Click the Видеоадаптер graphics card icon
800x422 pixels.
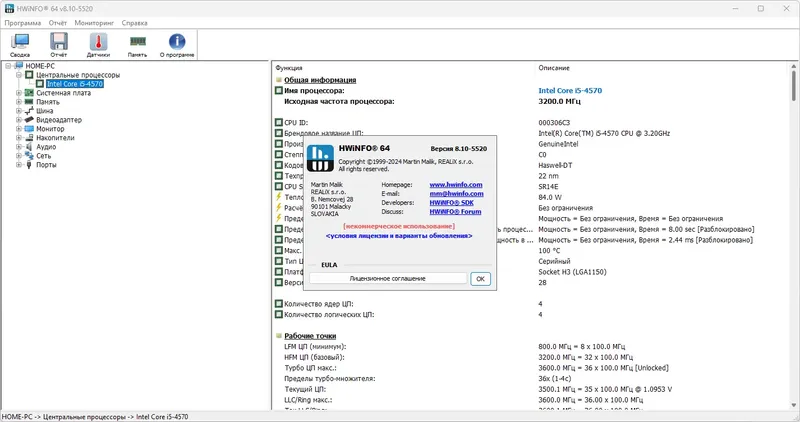(x=29, y=120)
